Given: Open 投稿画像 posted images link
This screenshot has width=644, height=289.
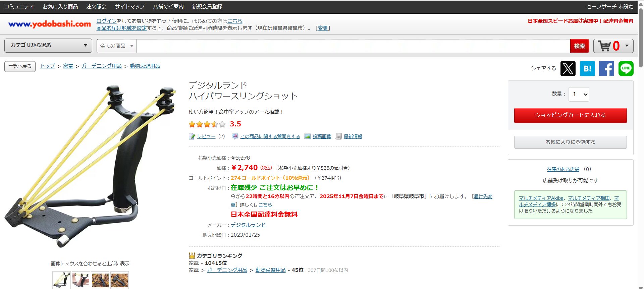Looking at the screenshot, I should [322, 136].
